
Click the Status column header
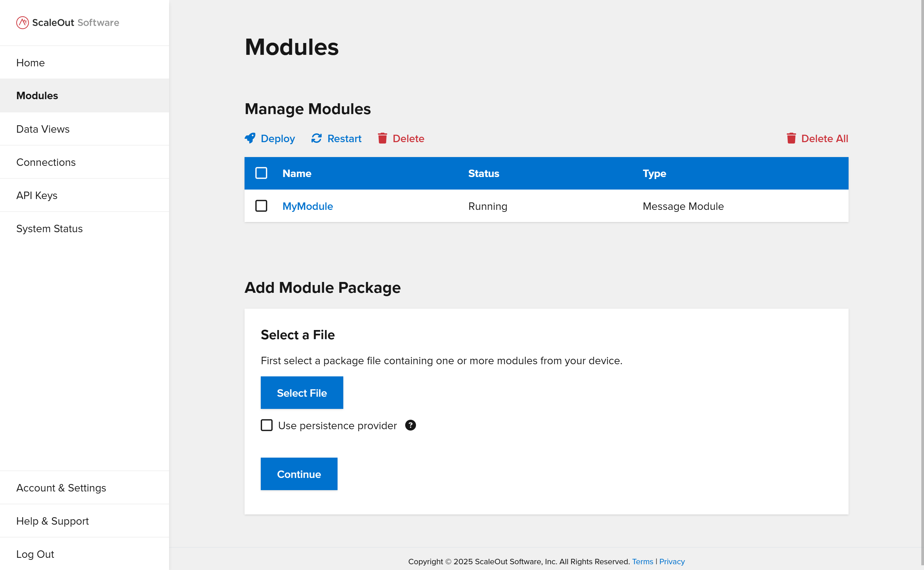coord(484,173)
